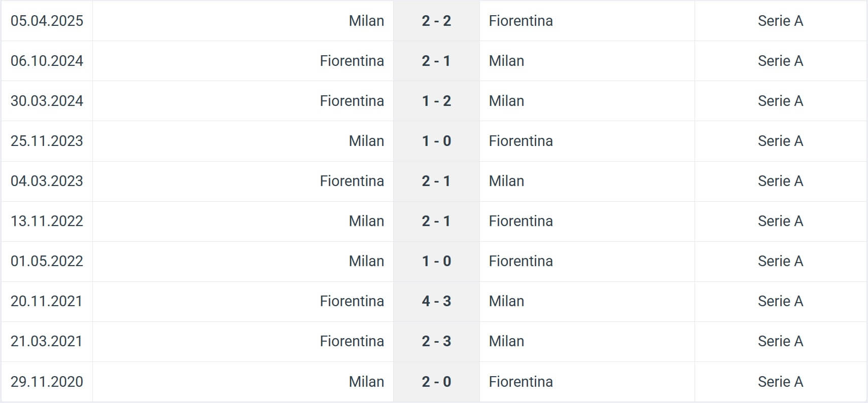Click home team Milan in the 05.04.2025 row

click(366, 21)
